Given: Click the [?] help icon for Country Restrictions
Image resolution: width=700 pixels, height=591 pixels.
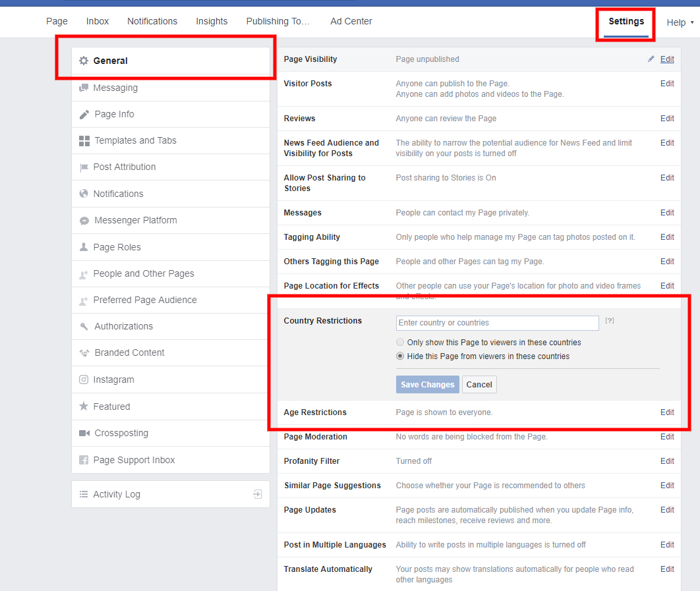Looking at the screenshot, I should tap(610, 320).
